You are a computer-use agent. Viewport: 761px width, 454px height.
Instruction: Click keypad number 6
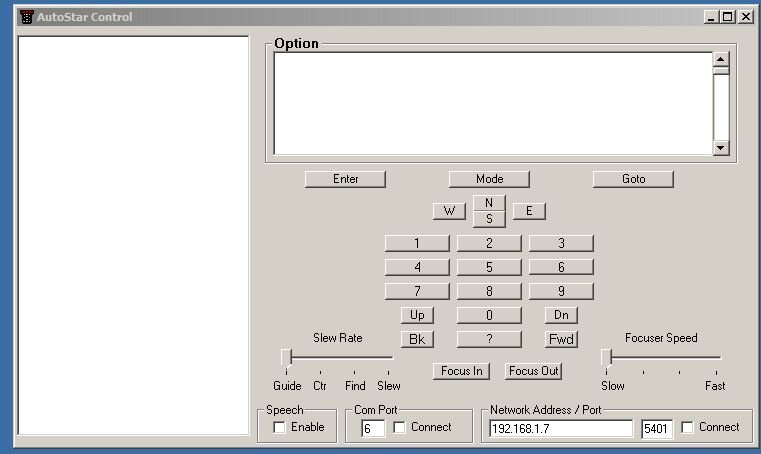(x=561, y=267)
